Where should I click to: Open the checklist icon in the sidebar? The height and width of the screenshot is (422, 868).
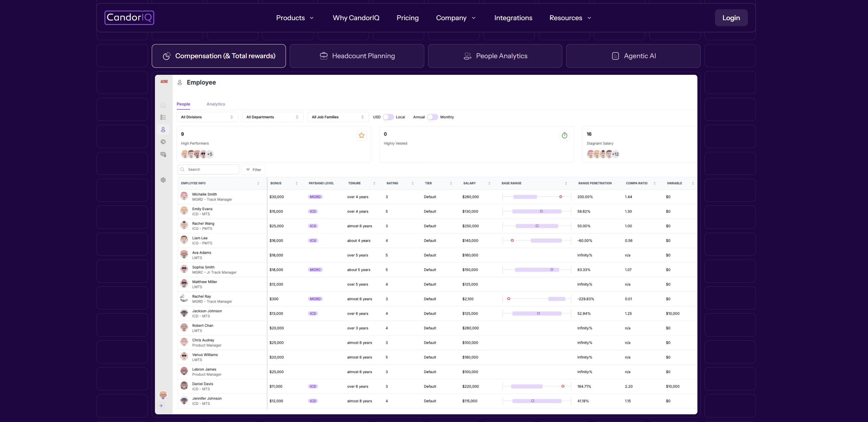pyautogui.click(x=163, y=117)
